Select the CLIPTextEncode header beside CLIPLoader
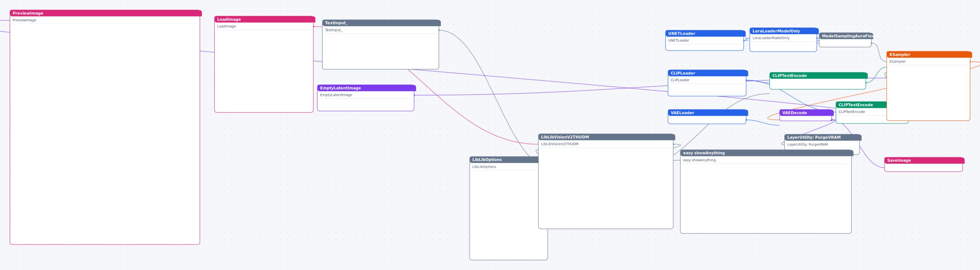This screenshot has height=270, width=980. (818, 76)
